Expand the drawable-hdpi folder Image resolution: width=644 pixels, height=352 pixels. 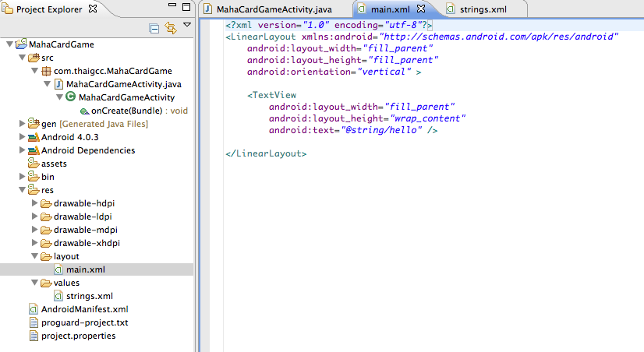point(35,202)
